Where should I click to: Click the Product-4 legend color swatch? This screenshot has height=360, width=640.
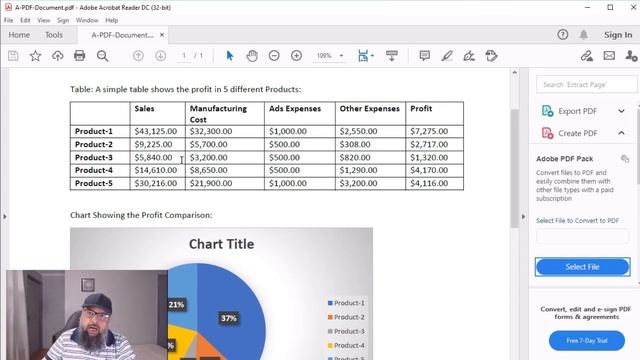pos(330,345)
